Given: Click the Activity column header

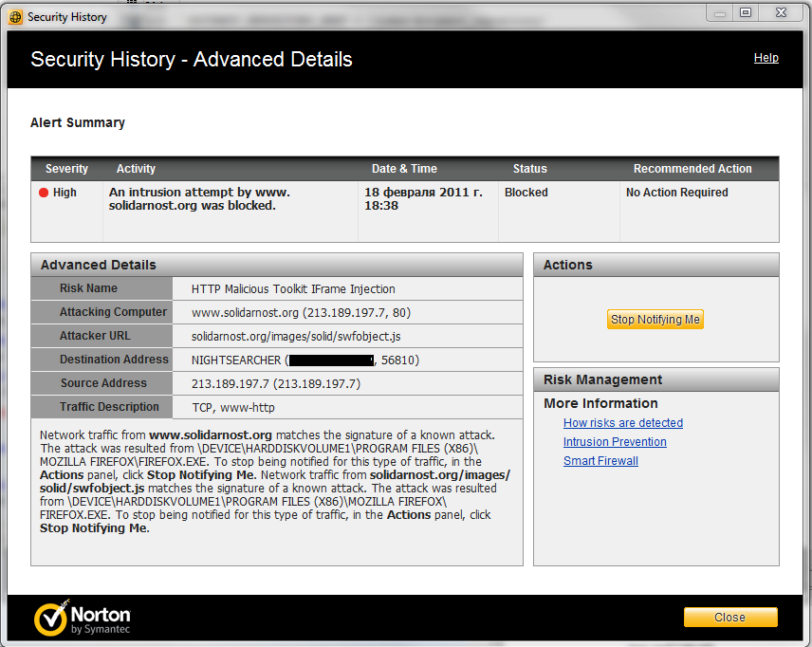Looking at the screenshot, I should (x=136, y=169).
